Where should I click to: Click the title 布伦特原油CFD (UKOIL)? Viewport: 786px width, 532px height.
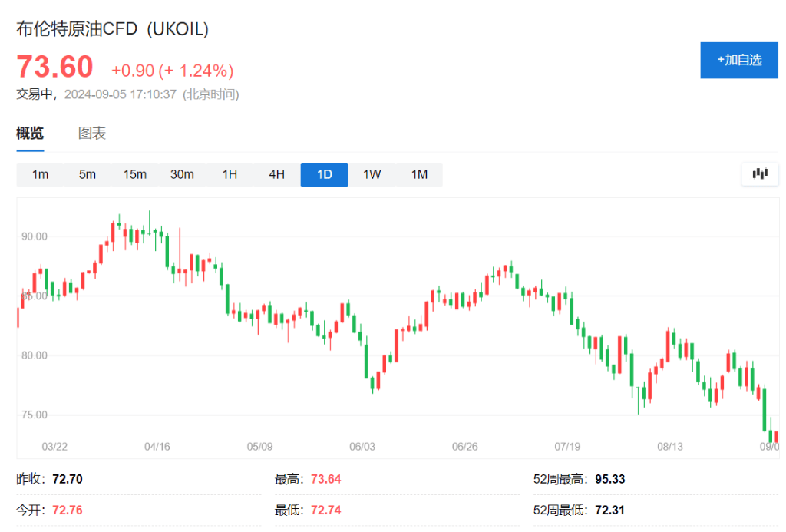(x=112, y=29)
